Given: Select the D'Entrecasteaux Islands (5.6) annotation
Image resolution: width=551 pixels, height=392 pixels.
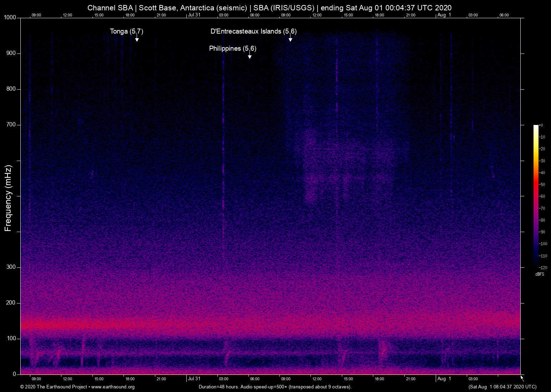Looking at the screenshot, I should [290, 39].
